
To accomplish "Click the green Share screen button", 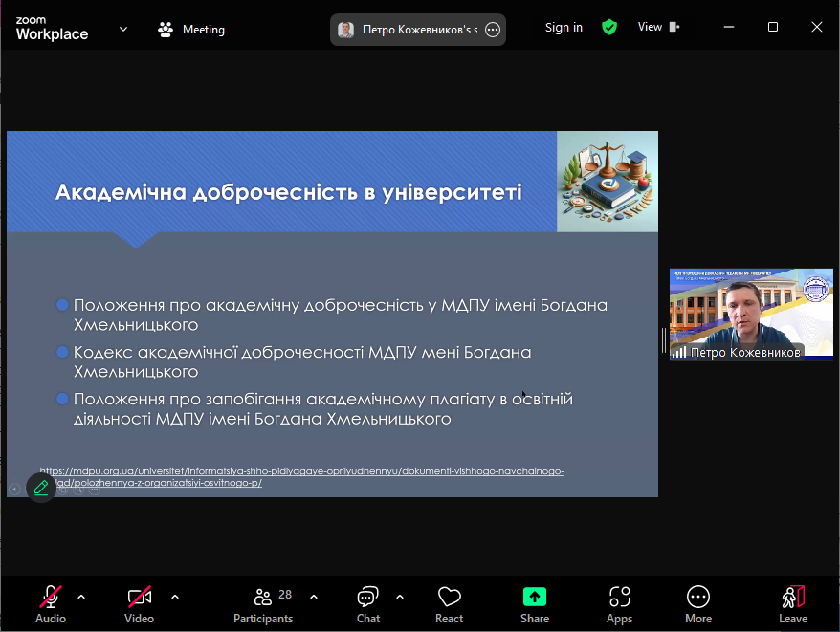I will point(535,603).
